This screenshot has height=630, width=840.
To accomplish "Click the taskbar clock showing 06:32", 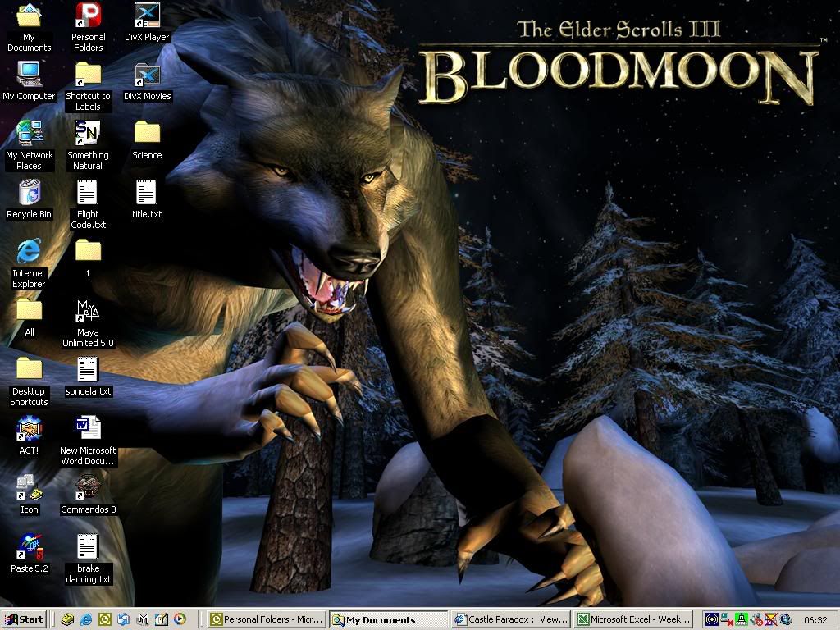I will (x=815, y=620).
